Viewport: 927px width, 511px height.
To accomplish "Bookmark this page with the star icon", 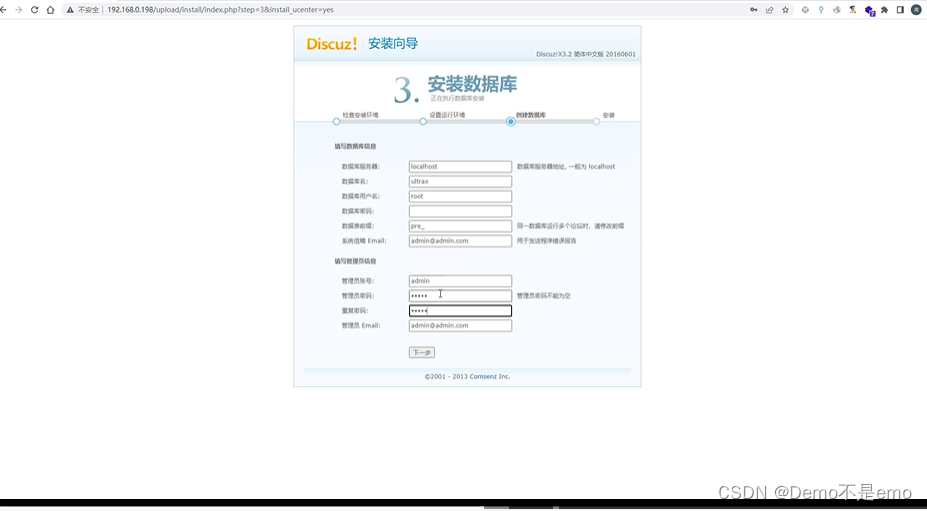I will [x=785, y=9].
